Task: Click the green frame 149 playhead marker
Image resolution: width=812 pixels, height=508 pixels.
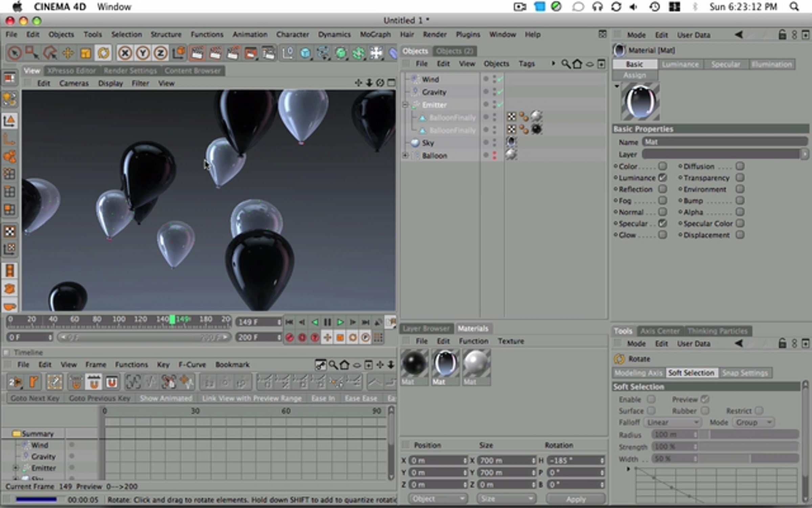Action: point(172,319)
